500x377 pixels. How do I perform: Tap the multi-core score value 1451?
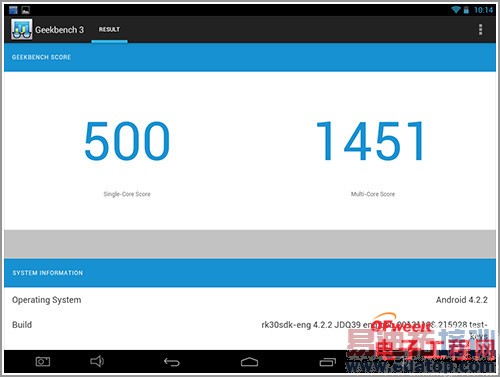(x=370, y=141)
